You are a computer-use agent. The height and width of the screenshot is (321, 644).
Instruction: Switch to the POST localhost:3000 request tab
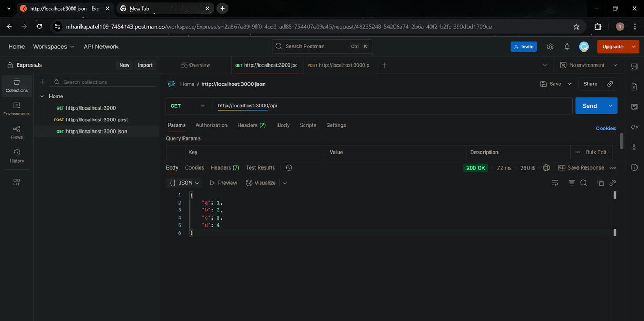pos(338,65)
